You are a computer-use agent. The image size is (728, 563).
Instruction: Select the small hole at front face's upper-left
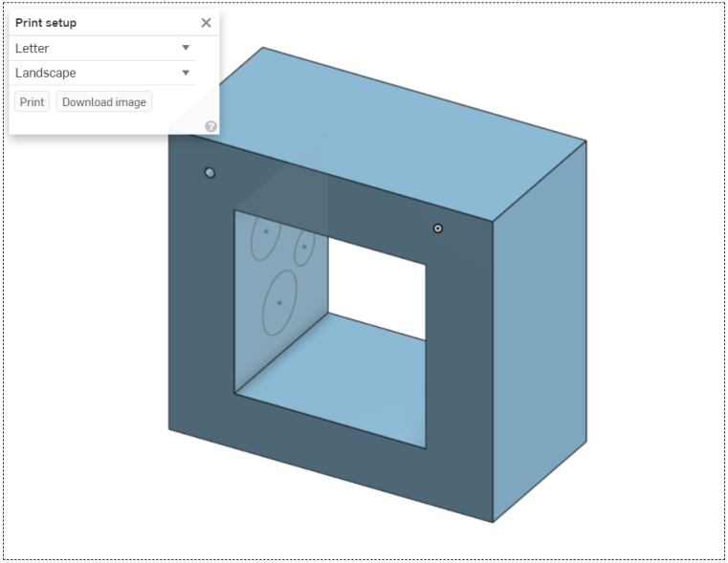(210, 173)
